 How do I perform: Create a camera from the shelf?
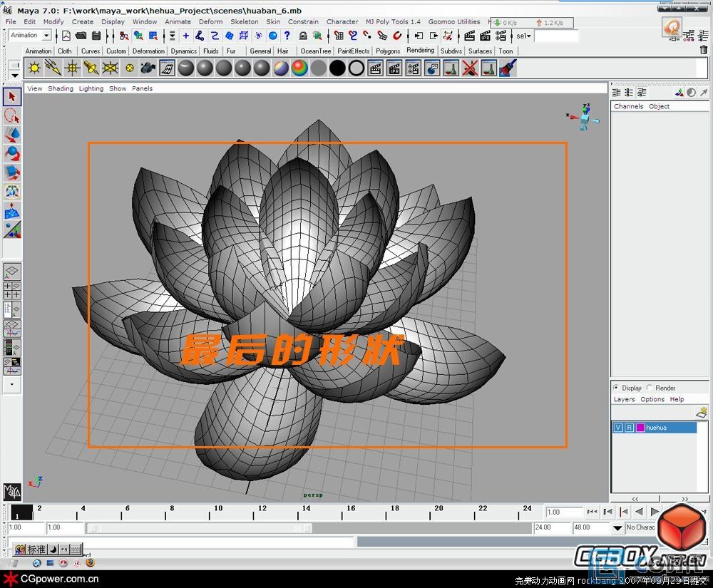click(148, 68)
